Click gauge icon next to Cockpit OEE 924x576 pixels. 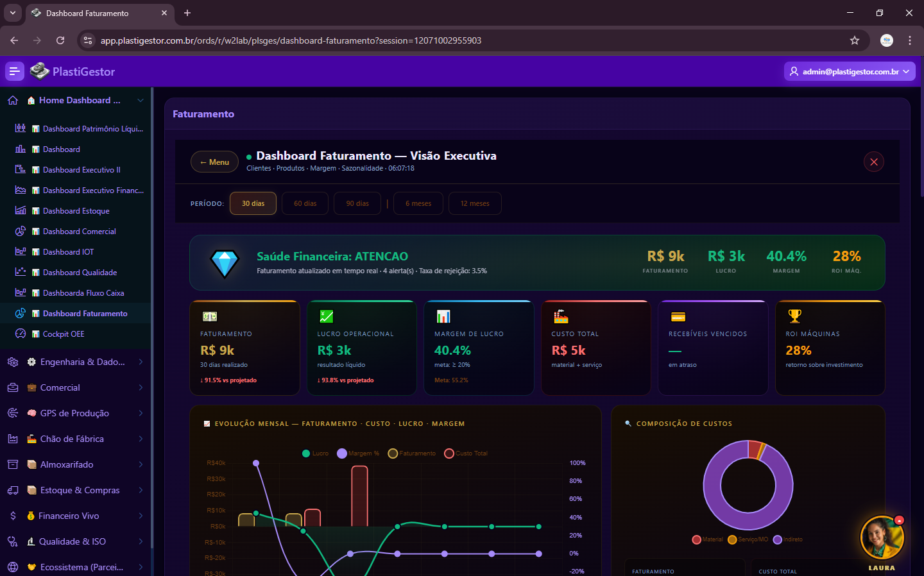click(21, 334)
